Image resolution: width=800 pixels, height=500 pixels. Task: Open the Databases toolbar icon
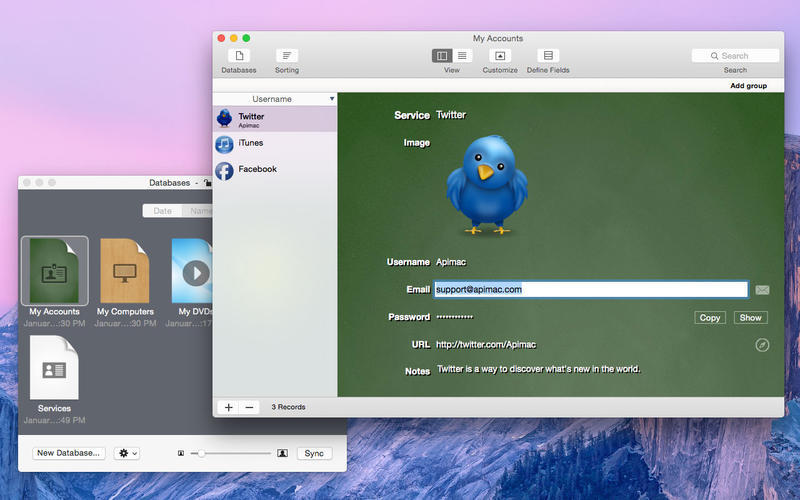[x=239, y=56]
